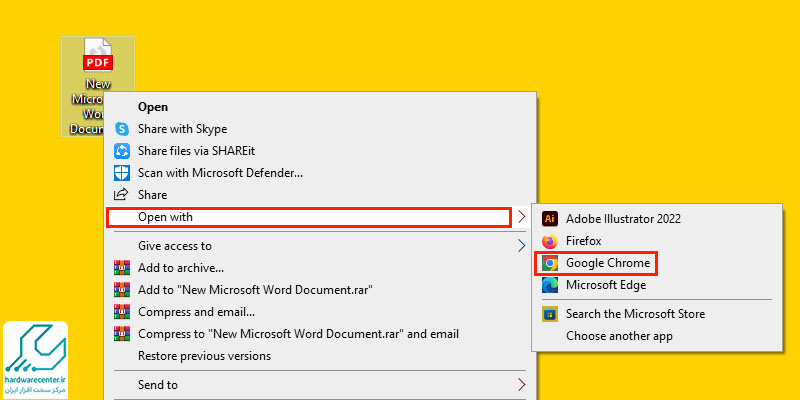Click the desktop file name label

point(91,106)
